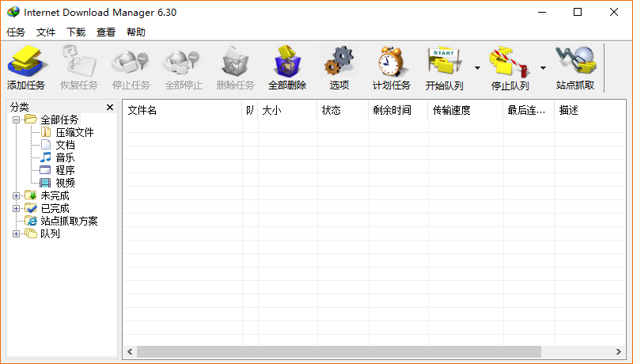Expand the 队列 tree node
633x364 pixels.
16,233
